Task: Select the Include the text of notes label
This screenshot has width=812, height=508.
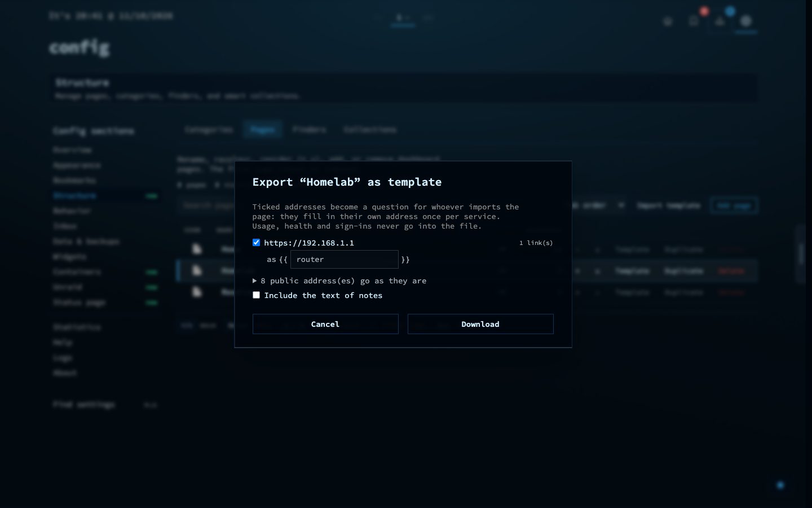Action: pyautogui.click(x=323, y=295)
